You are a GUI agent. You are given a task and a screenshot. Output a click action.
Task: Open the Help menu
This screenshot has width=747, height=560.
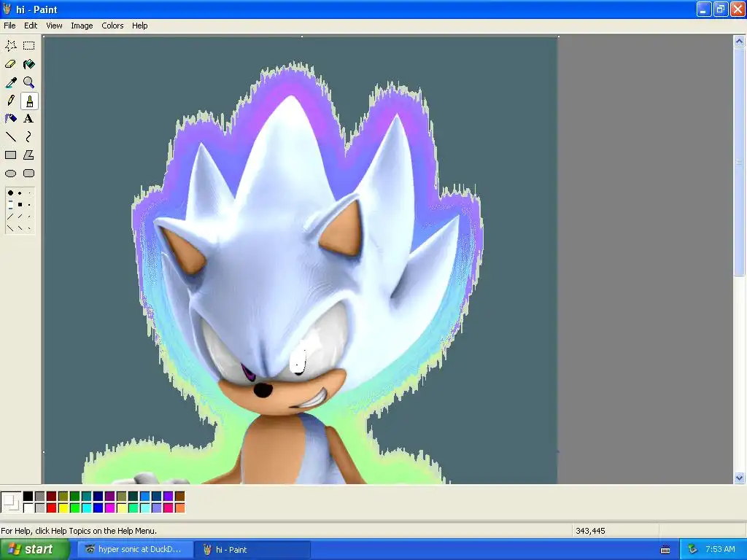pyautogui.click(x=139, y=26)
